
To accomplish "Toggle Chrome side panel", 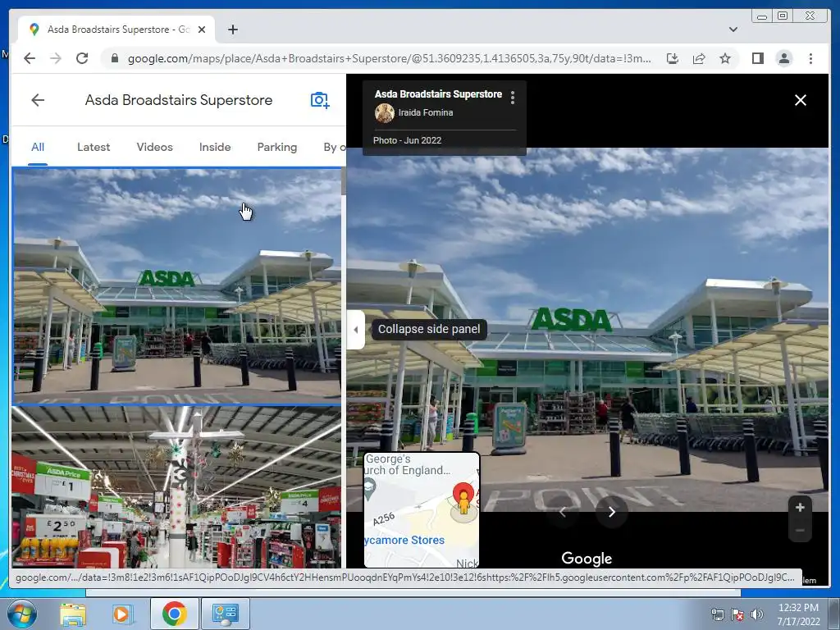I will pyautogui.click(x=757, y=58).
